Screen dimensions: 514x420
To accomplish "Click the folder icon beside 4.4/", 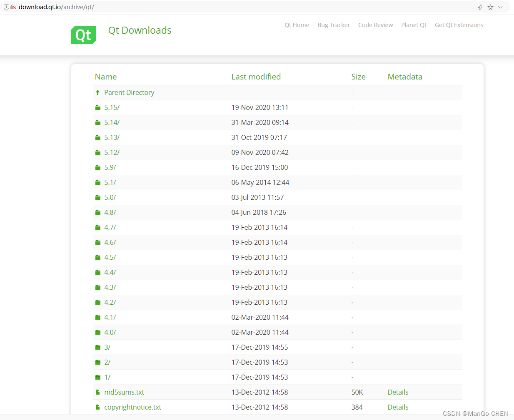I will coord(98,272).
